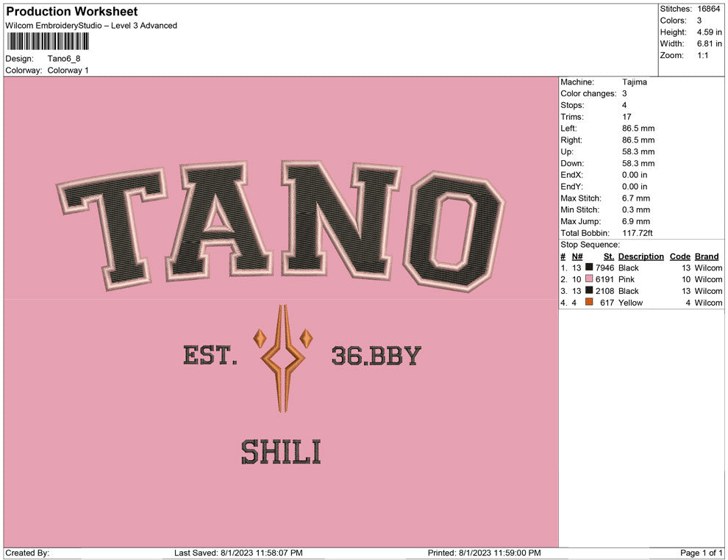This screenshot has width=728, height=560.
Task: Click the height value '4.59 in'
Action: click(x=709, y=32)
